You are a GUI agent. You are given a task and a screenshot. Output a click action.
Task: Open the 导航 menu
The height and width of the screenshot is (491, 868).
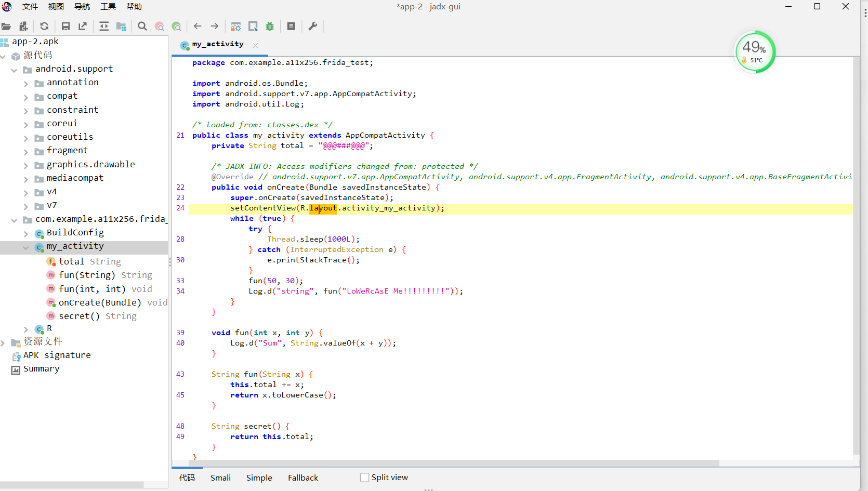(82, 7)
